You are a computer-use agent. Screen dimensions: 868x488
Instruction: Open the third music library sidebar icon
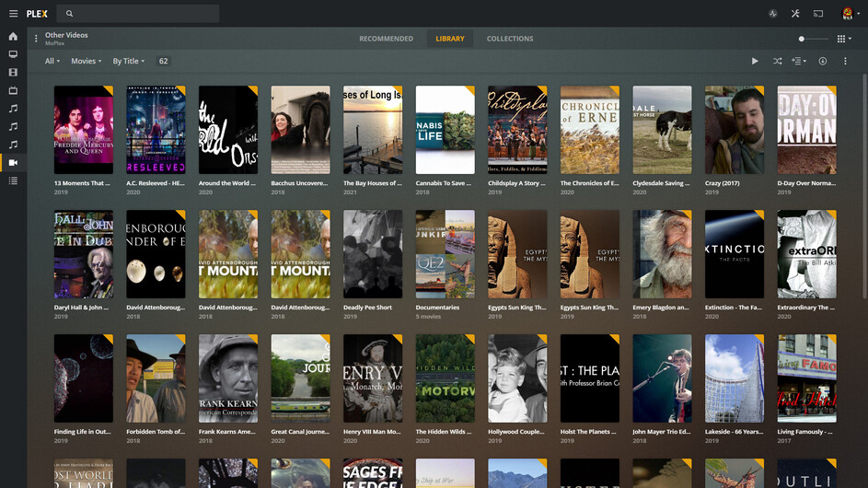point(13,145)
